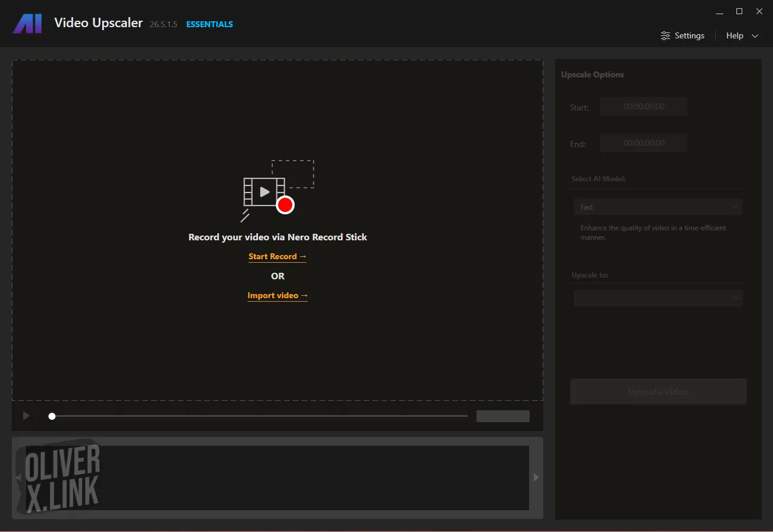This screenshot has height=532, width=773.
Task: Click the playback seek slider handle
Action: (x=52, y=416)
